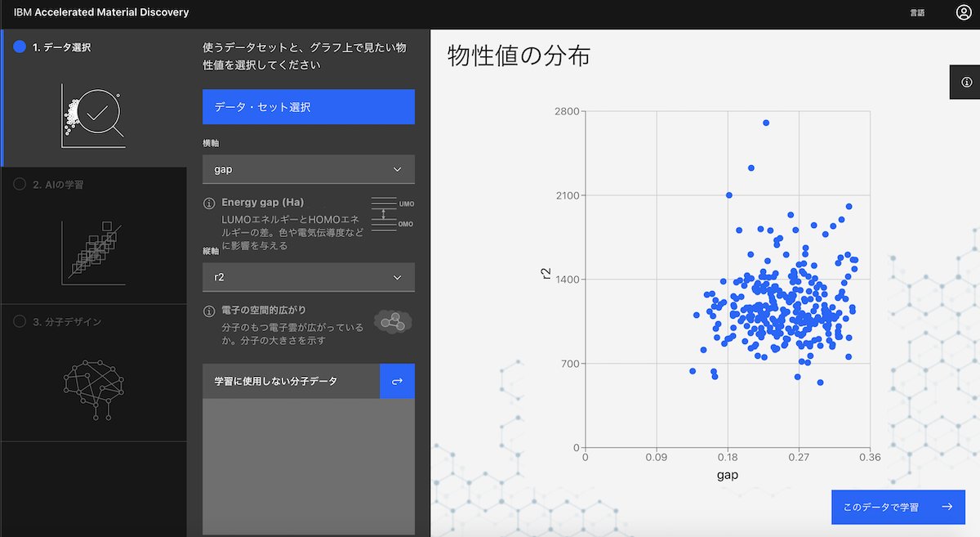Image resolution: width=980 pixels, height=537 pixels.
Task: Select step 2 AIの学習 tab
Action: pyautogui.click(x=95, y=235)
